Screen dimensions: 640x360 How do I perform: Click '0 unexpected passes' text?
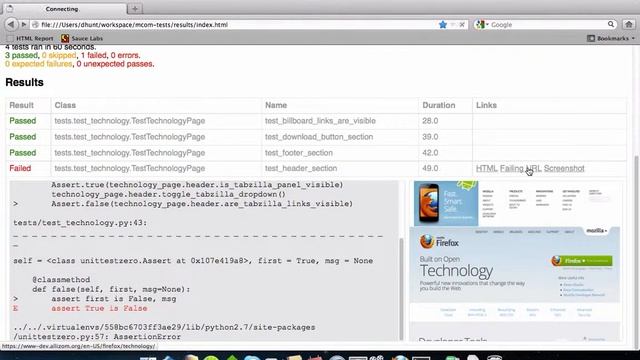pos(115,64)
